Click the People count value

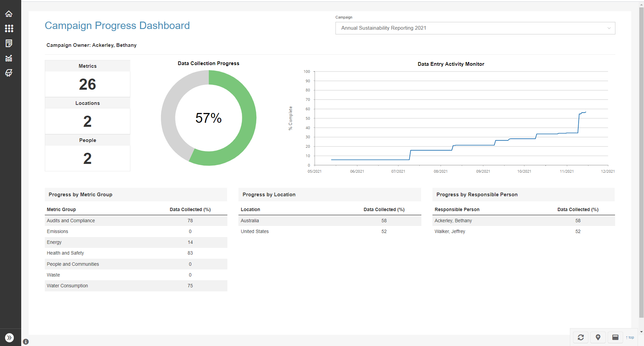[88, 158]
